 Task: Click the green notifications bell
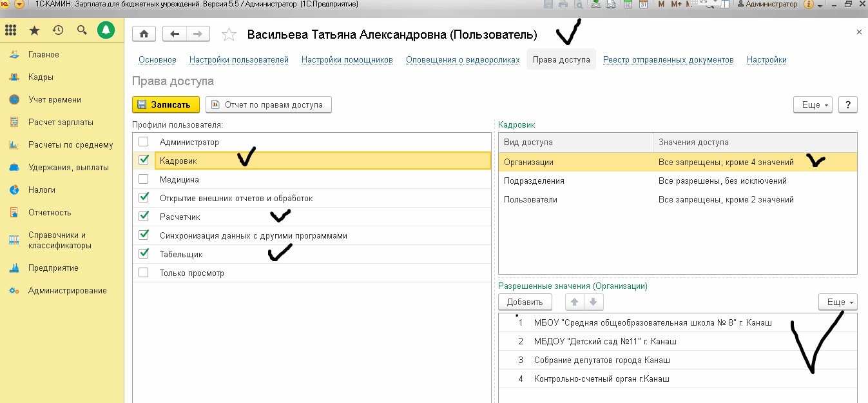click(106, 30)
